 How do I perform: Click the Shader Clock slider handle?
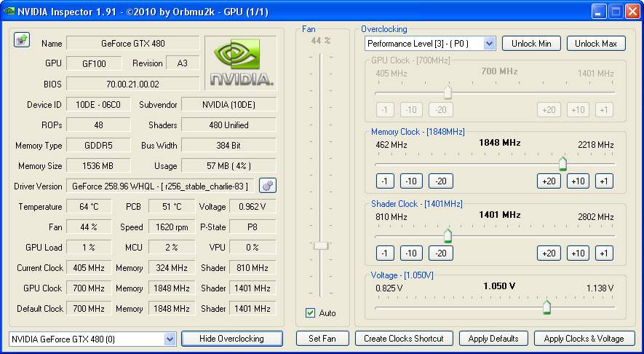coord(448,235)
